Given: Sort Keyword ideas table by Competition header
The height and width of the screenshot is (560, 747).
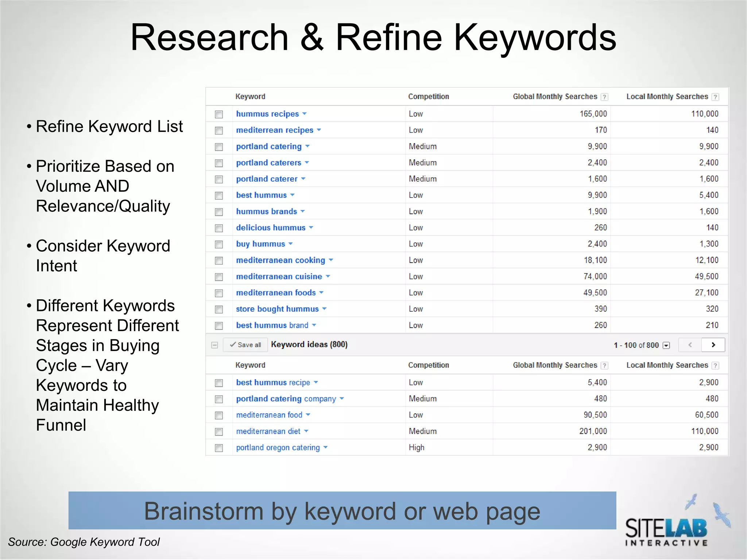Looking at the screenshot, I should point(429,365).
